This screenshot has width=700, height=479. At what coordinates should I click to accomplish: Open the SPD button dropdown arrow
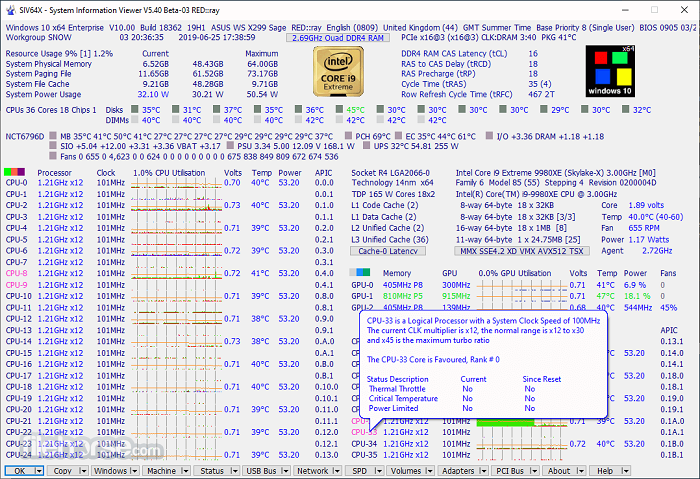[x=379, y=471]
